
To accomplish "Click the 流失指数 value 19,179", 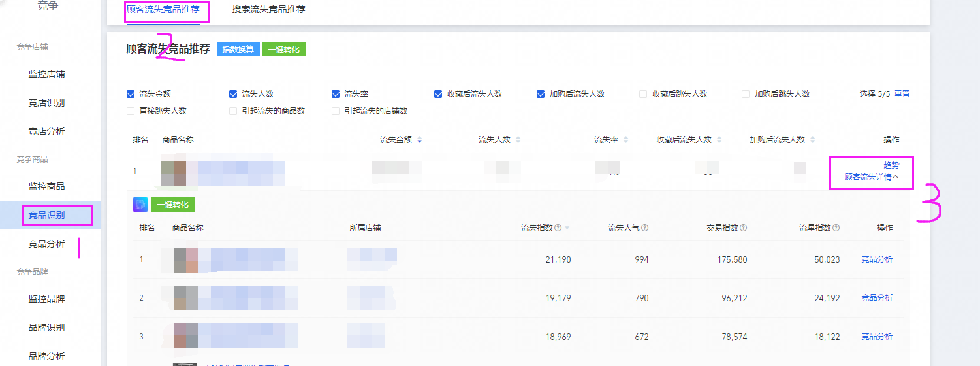I will [x=558, y=298].
